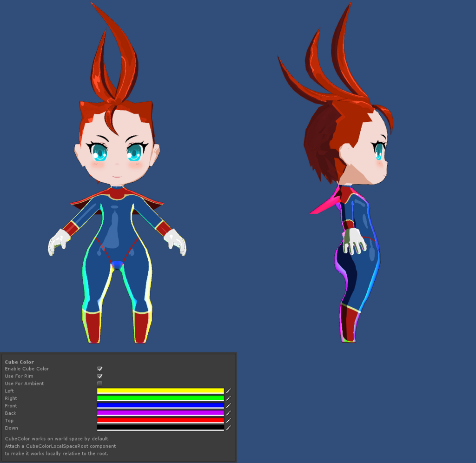Open the black Down color swatch
Image resolution: width=476 pixels, height=463 pixels.
coord(160,428)
